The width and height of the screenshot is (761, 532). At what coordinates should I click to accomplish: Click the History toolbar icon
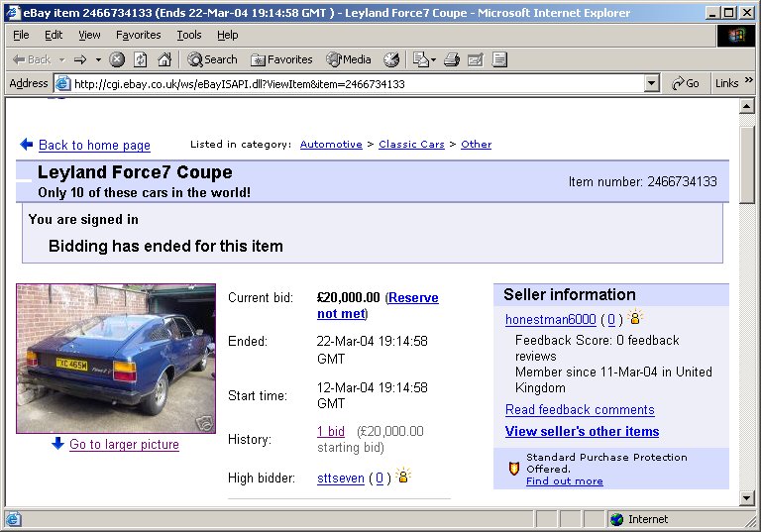(391, 59)
